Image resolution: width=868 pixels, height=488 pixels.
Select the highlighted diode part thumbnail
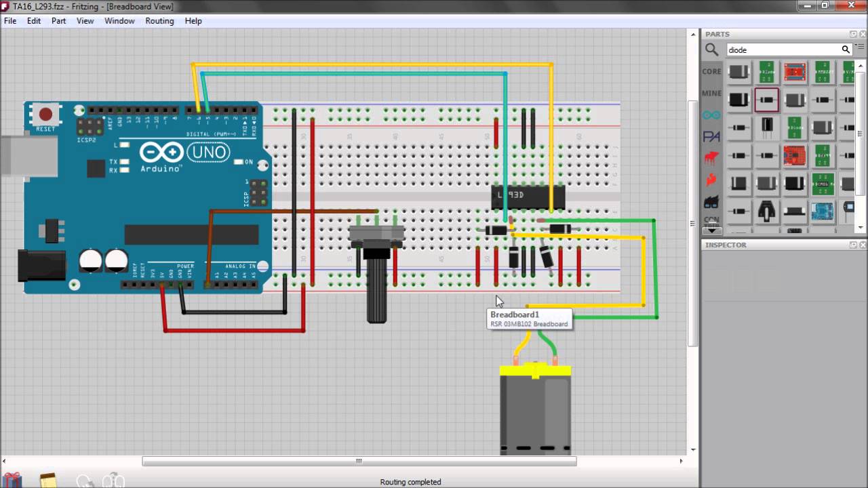point(767,100)
